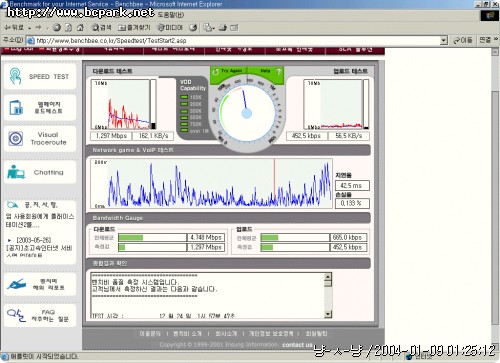This screenshot has height=363, width=500.
Task: Click the browser Home toolbar icon
Action: [80, 28]
